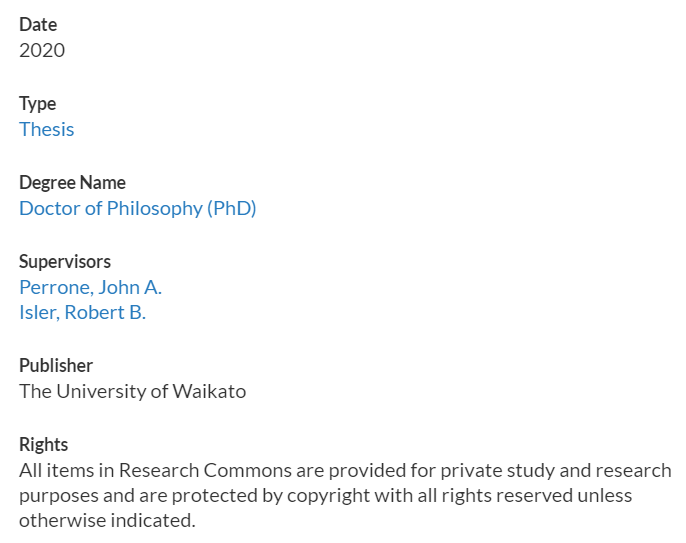Follow the Doctor of Philosophy (PhD) link

coord(138,209)
